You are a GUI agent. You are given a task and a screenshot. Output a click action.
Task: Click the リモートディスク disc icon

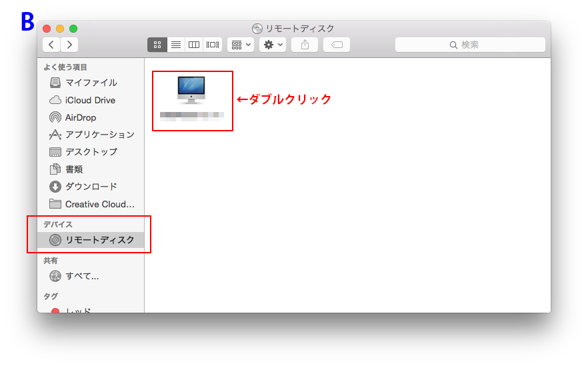(55, 240)
